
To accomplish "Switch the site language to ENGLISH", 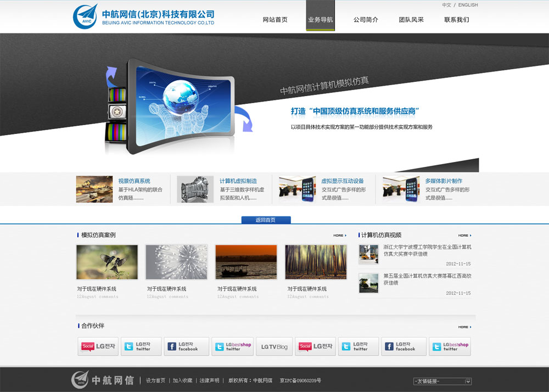I will pyautogui.click(x=469, y=5).
